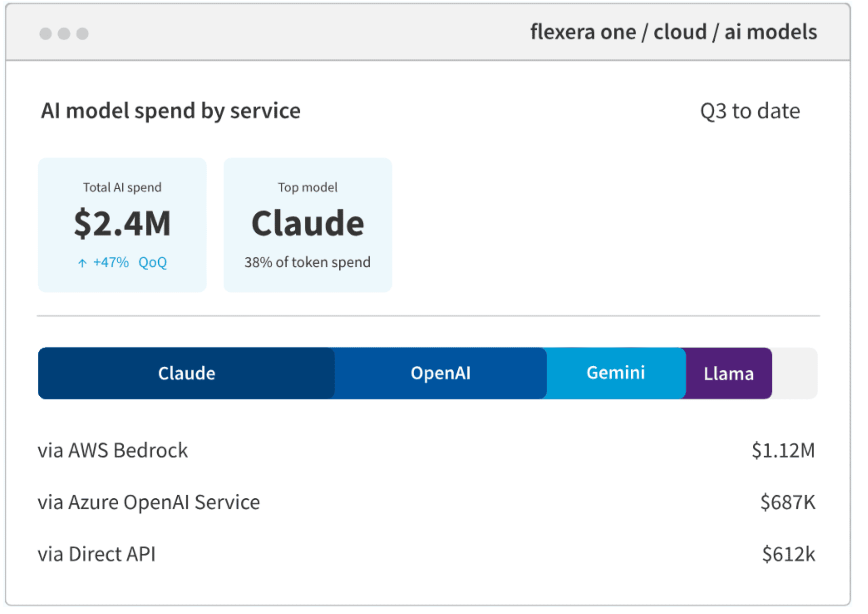Click the '38% of token spend' text

click(308, 263)
